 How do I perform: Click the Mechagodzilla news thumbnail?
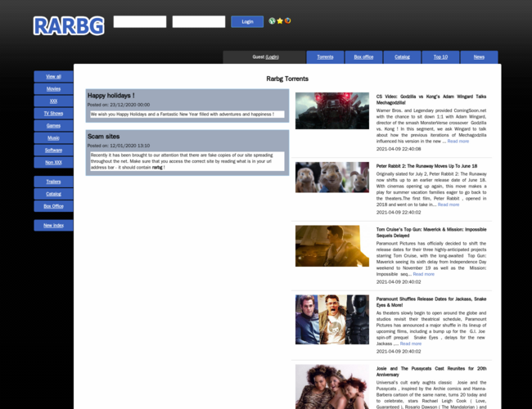click(332, 111)
